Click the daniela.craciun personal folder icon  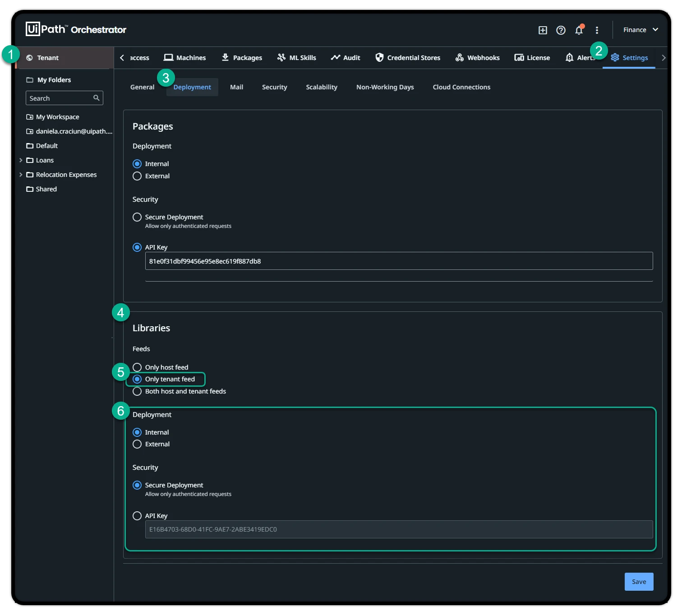point(30,131)
